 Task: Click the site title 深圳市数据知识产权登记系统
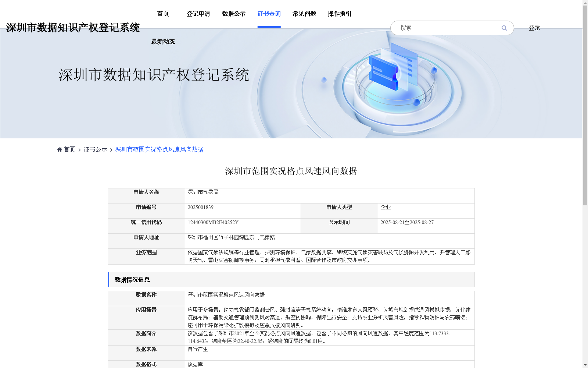point(73,27)
